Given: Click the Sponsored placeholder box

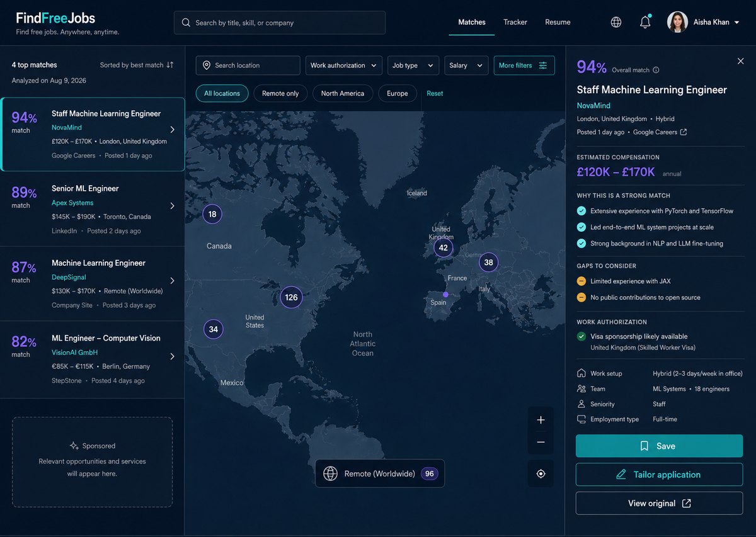Looking at the screenshot, I should 92,462.
